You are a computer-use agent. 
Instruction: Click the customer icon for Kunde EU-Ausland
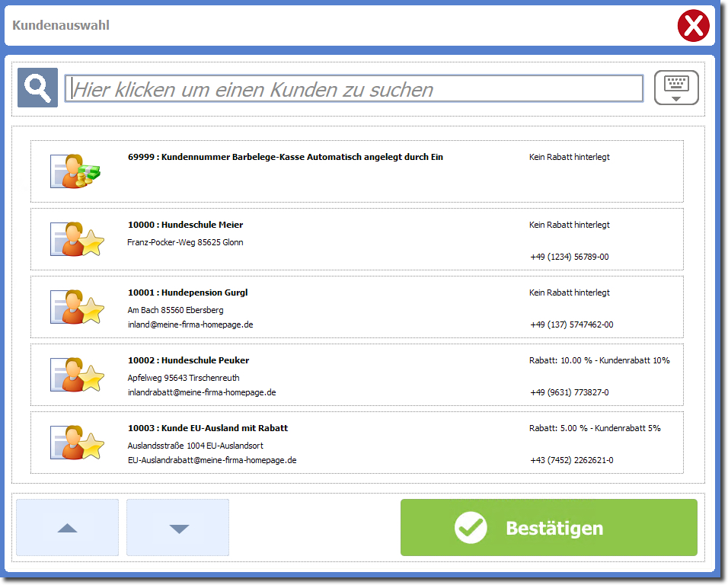click(75, 442)
